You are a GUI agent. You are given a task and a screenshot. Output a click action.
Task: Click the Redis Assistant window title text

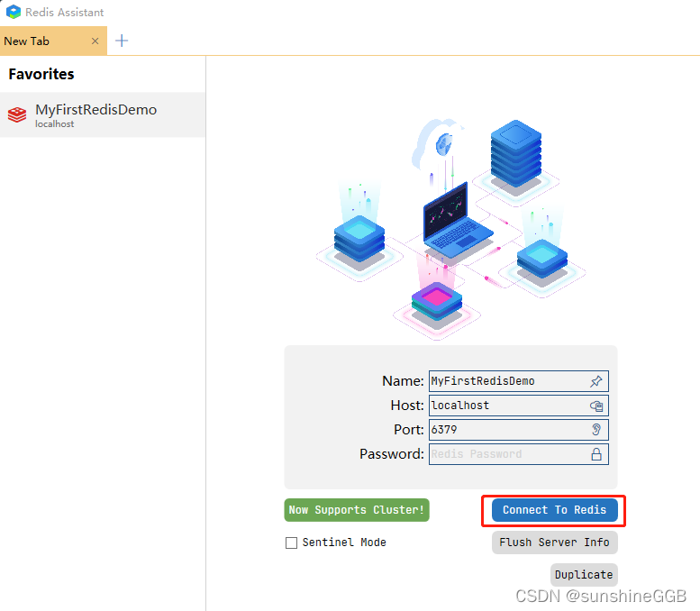coord(64,12)
